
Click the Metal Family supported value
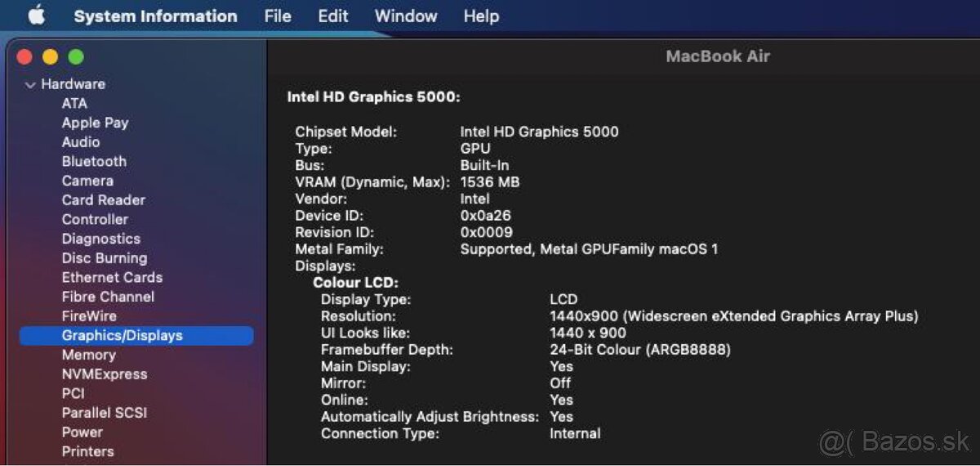pos(589,249)
